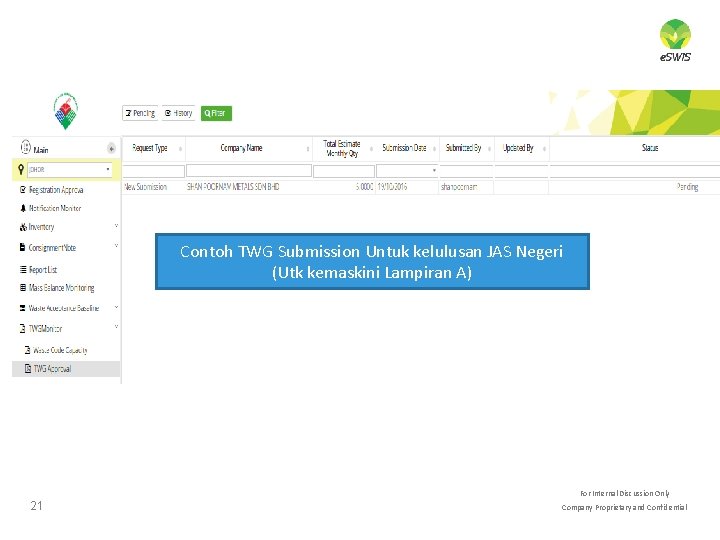
Task: Focus the Request Type filter field
Action: tap(153, 171)
